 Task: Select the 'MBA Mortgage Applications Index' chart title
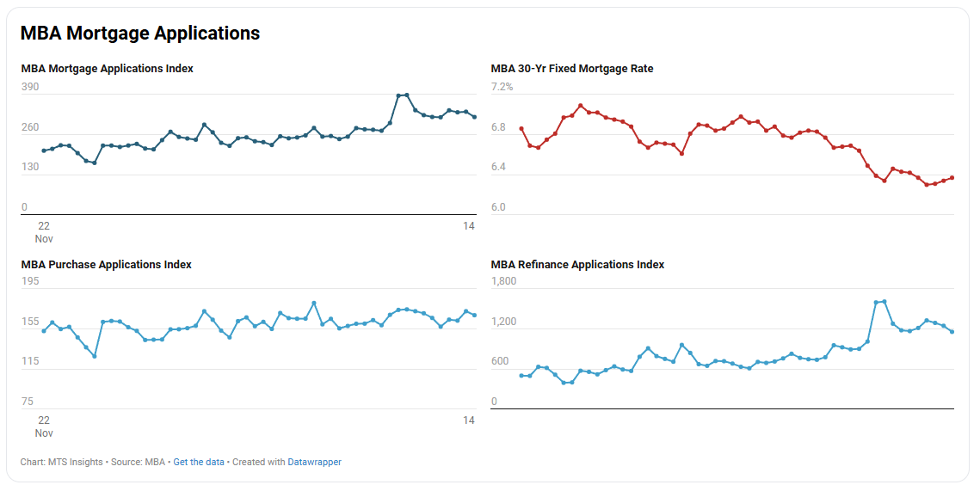point(107,69)
